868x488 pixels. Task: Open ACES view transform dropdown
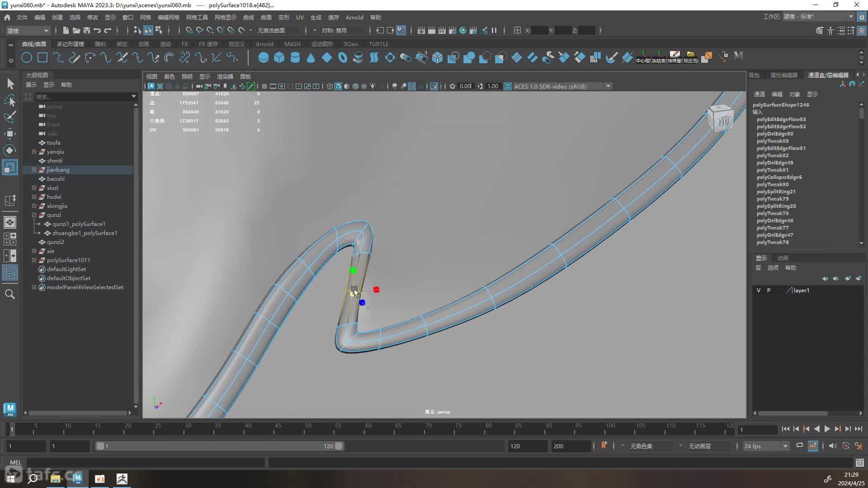coord(562,86)
